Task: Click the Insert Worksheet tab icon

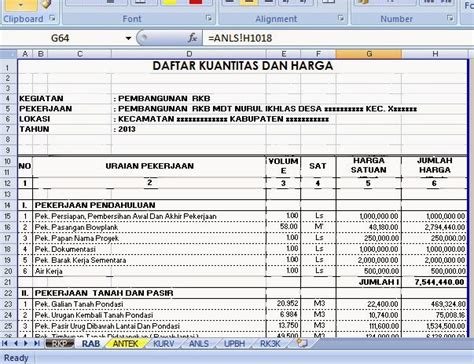Action: click(302, 343)
